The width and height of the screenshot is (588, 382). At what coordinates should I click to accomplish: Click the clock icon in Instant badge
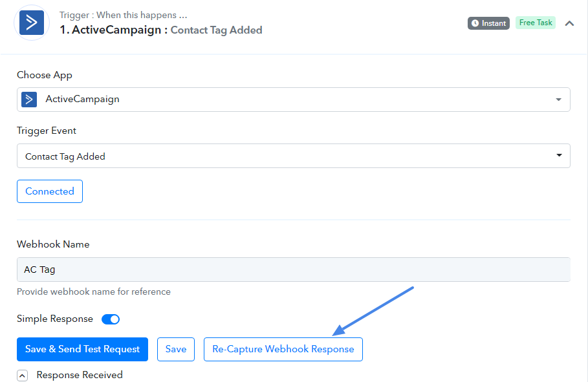475,23
